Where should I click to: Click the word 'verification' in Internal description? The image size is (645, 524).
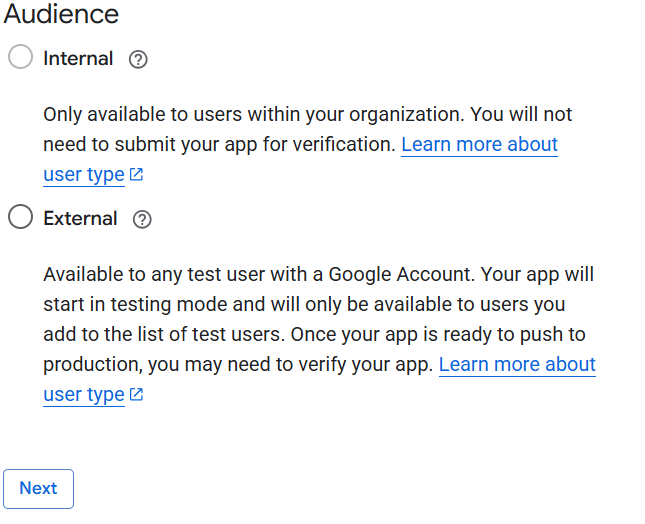(340, 145)
